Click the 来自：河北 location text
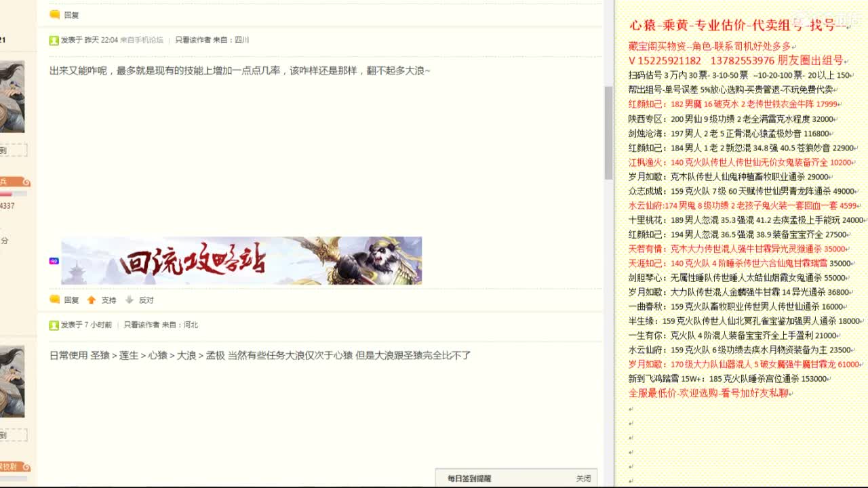This screenshot has height=488, width=868. click(180, 325)
